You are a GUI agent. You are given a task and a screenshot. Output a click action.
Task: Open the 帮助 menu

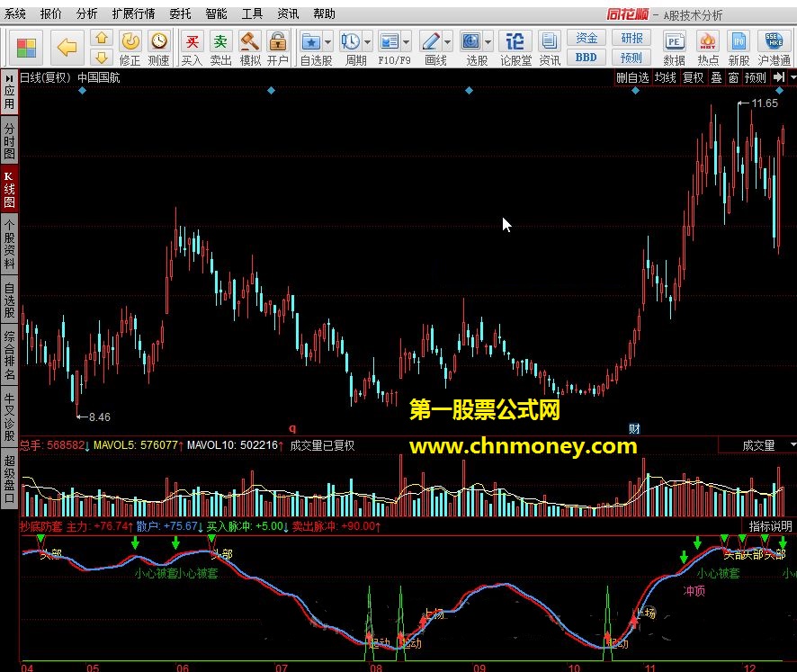pos(325,13)
